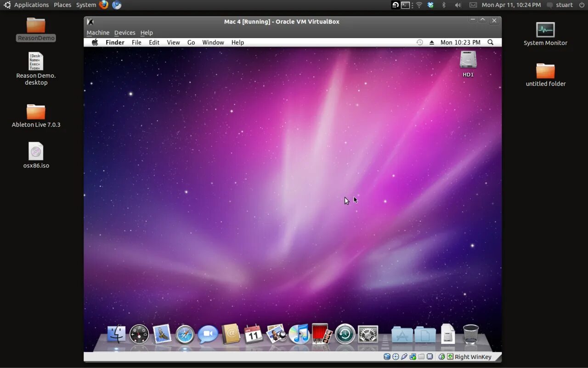The width and height of the screenshot is (588, 368).
Task: Click the Mon 10:23 PM Mac clock
Action: click(x=460, y=42)
